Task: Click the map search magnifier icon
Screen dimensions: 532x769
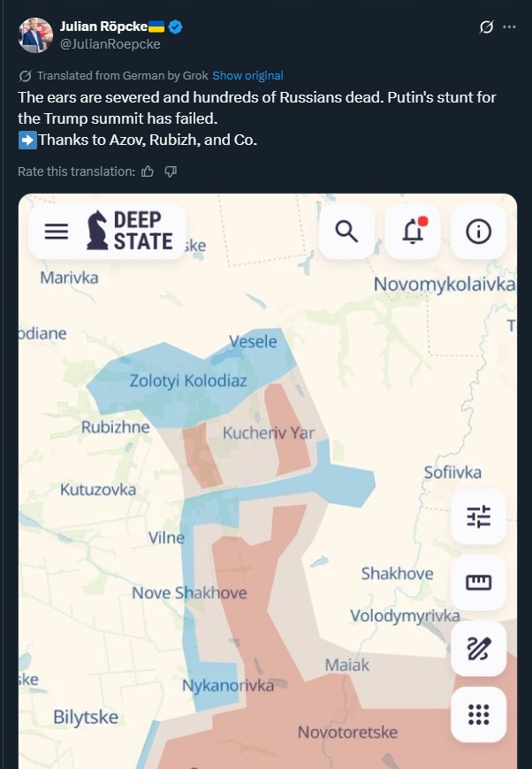Action: tap(346, 232)
